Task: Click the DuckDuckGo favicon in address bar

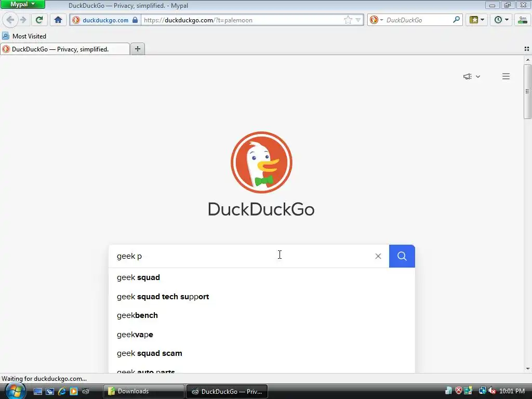Action: [x=76, y=20]
